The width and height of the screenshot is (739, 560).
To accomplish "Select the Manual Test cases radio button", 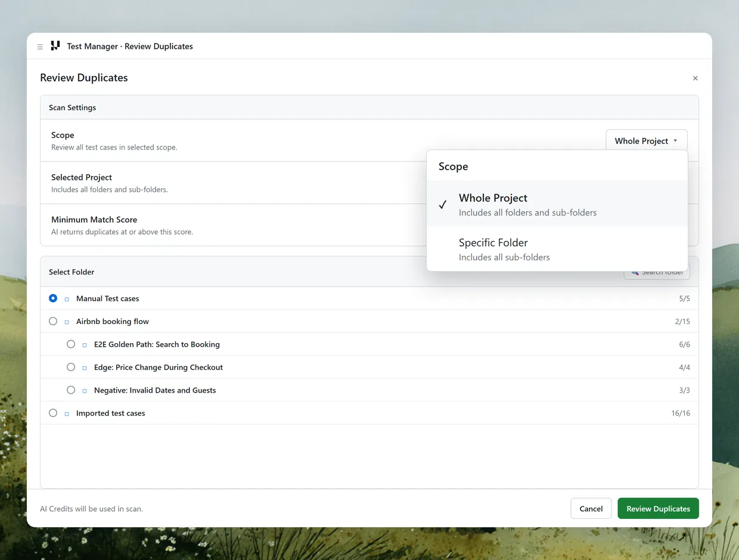I will tap(53, 298).
